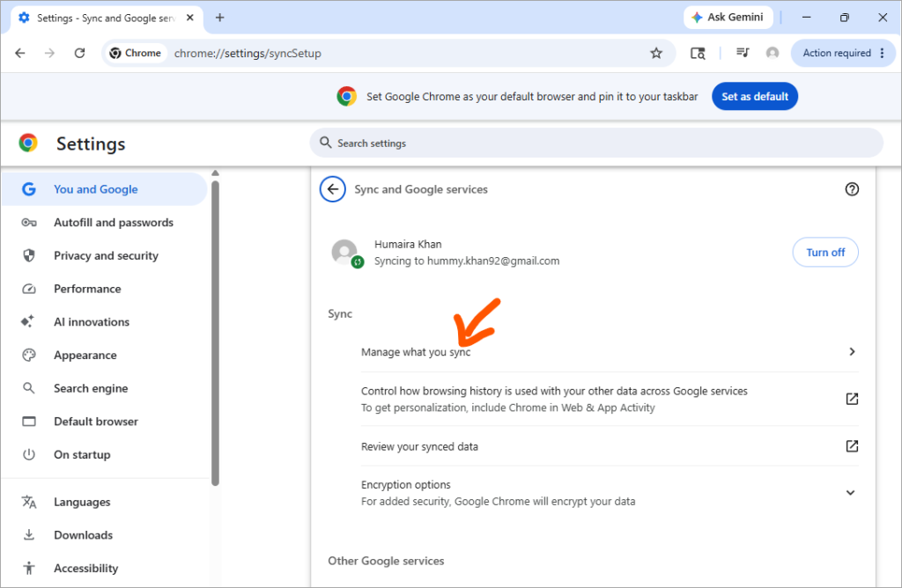This screenshot has height=588, width=902.
Task: Click the download arrow icon
Action: pyautogui.click(x=29, y=535)
